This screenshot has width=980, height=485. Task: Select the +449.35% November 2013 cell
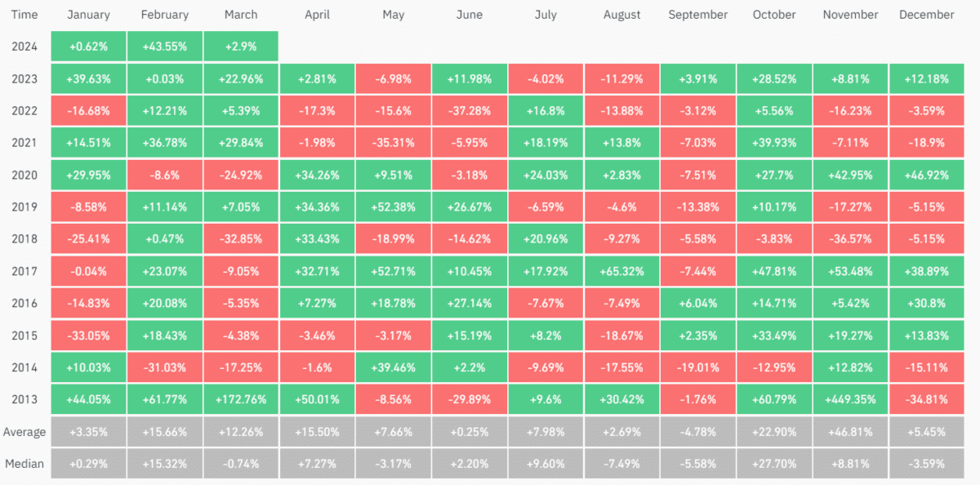pos(850,399)
